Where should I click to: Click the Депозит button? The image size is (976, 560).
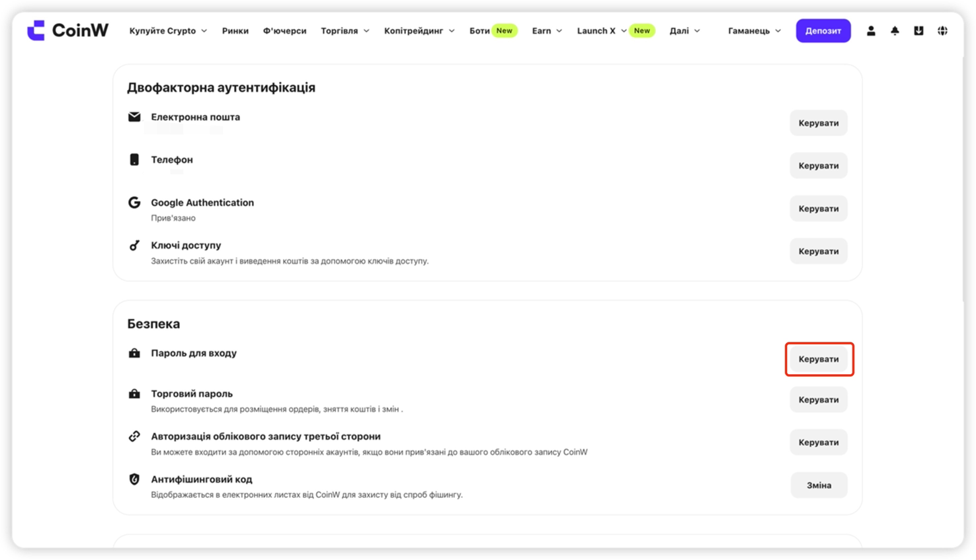pos(823,30)
